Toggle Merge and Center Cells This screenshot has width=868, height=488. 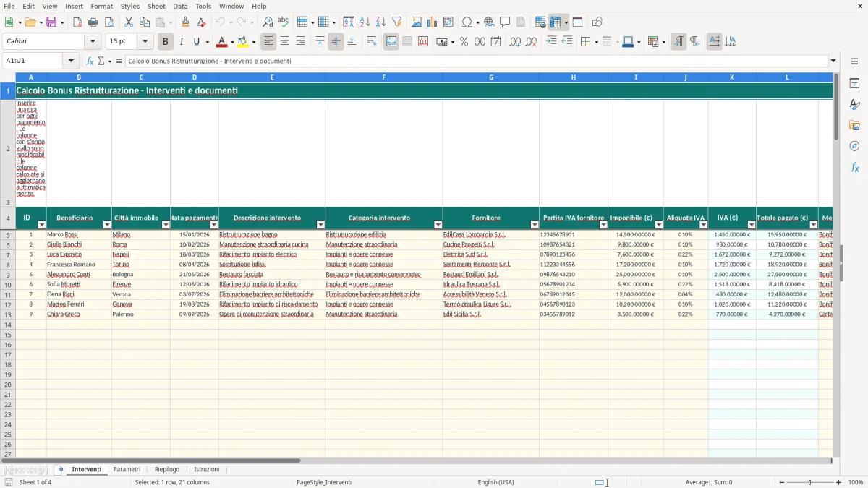pyautogui.click(x=391, y=42)
